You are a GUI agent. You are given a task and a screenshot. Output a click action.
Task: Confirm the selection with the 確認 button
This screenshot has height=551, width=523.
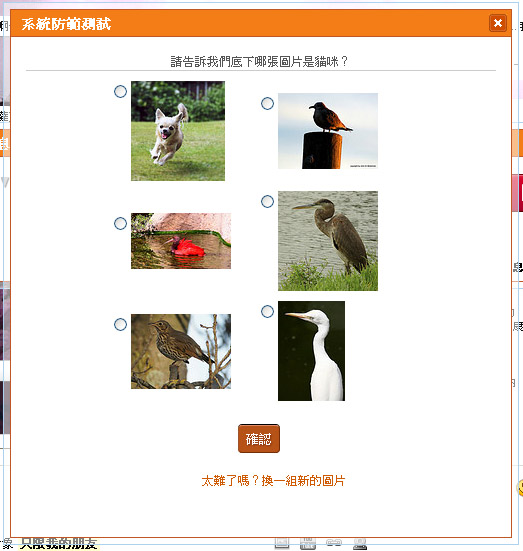(x=259, y=439)
